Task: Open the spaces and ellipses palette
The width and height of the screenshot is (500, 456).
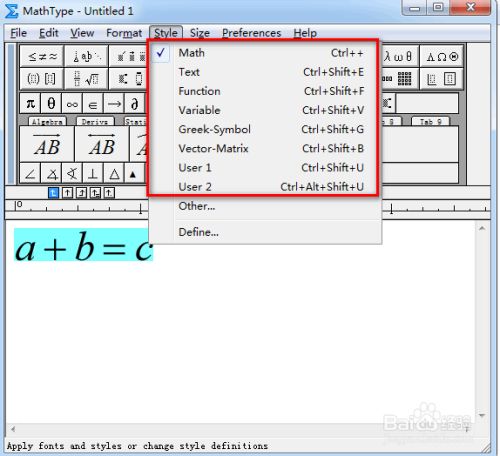Action: [x=86, y=56]
